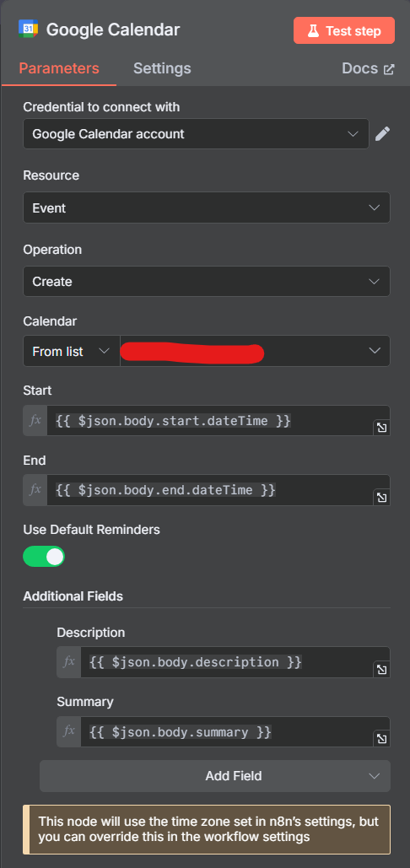
Task: Click the time zone notice text
Action: pyautogui.click(x=208, y=828)
